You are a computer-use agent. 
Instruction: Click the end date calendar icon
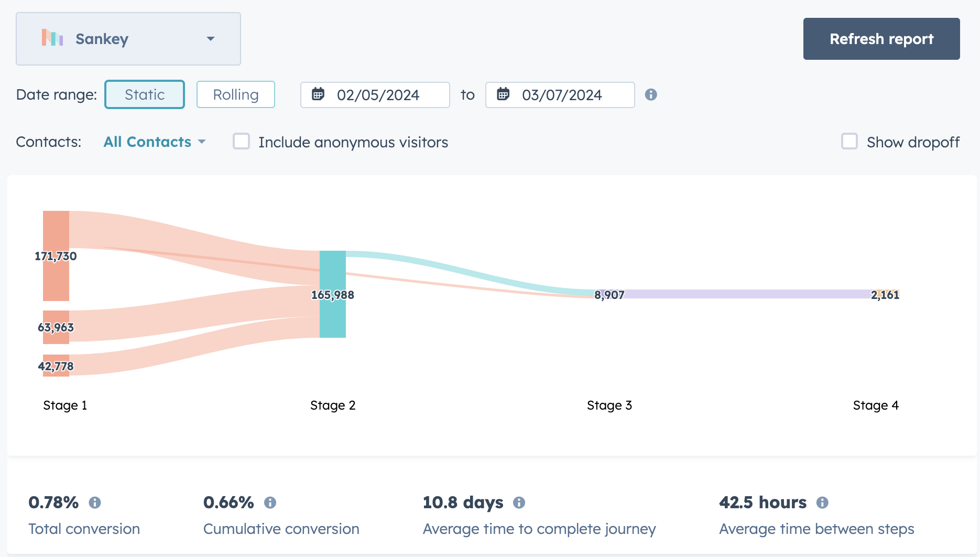(x=504, y=95)
